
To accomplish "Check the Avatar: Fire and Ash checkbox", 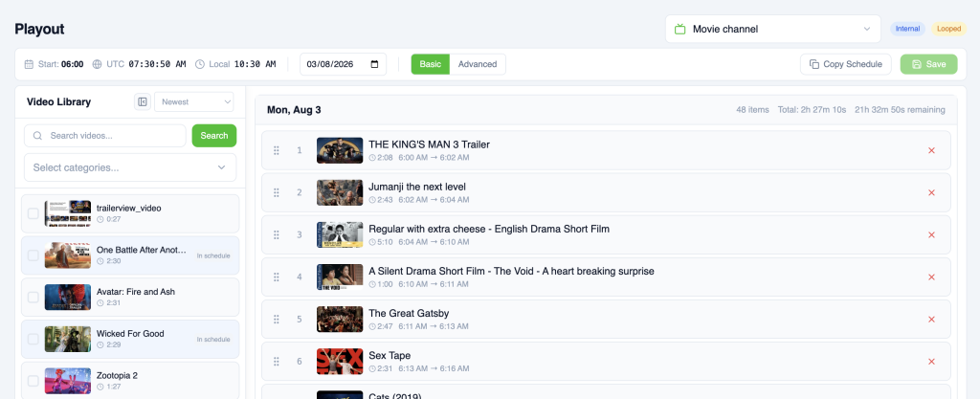I will 33,298.
